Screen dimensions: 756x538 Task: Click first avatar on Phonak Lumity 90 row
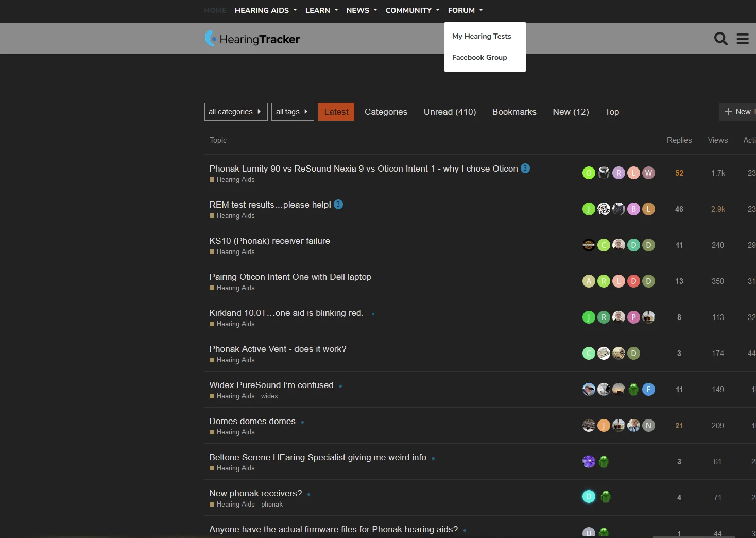pos(589,173)
